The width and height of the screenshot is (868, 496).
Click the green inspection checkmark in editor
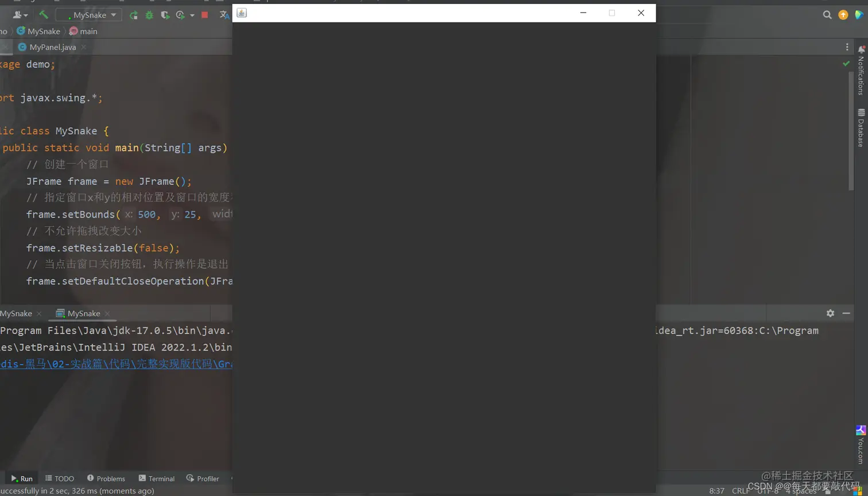(x=846, y=63)
